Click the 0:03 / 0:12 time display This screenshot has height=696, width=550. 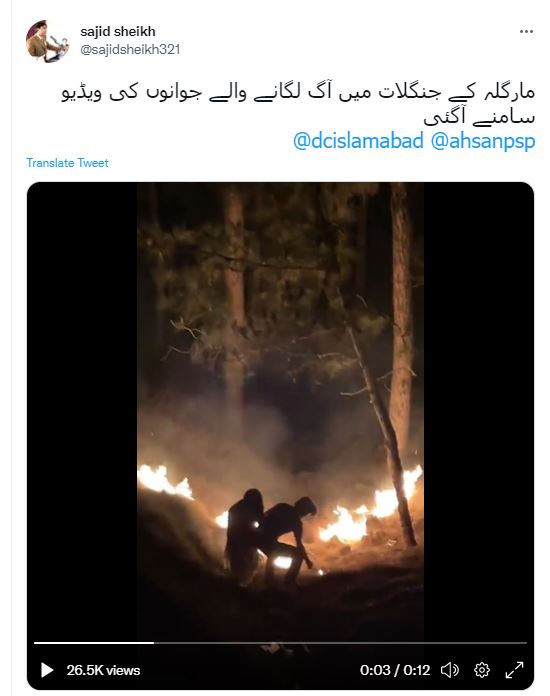[395, 670]
